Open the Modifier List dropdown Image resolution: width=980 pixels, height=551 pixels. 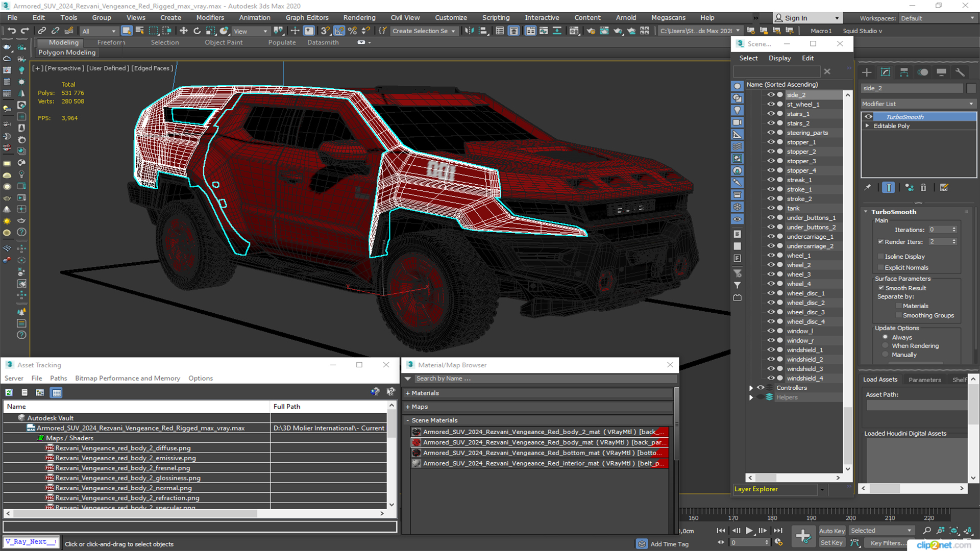point(918,104)
